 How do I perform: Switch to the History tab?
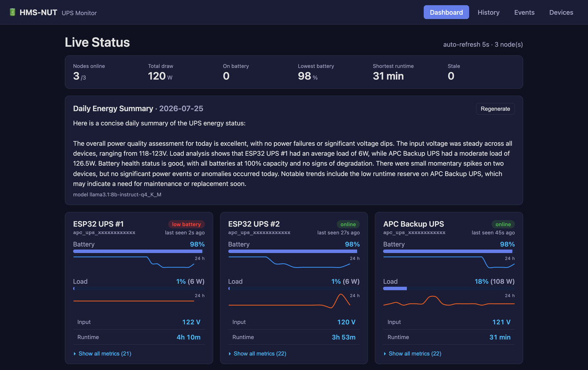click(x=489, y=12)
